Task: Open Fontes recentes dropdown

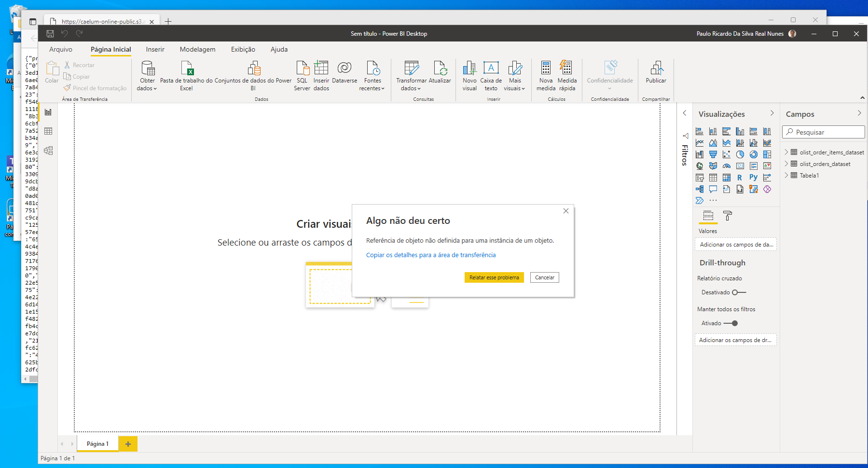Action: pyautogui.click(x=372, y=76)
